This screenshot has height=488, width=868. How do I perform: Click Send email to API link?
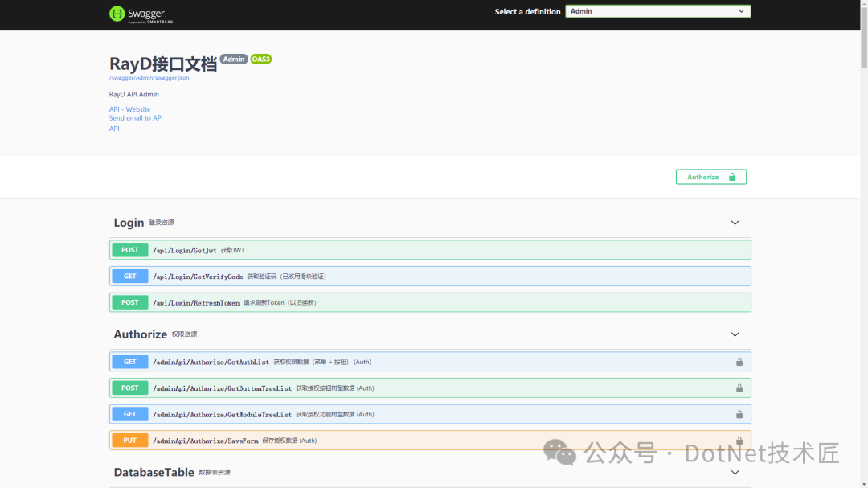pos(136,118)
